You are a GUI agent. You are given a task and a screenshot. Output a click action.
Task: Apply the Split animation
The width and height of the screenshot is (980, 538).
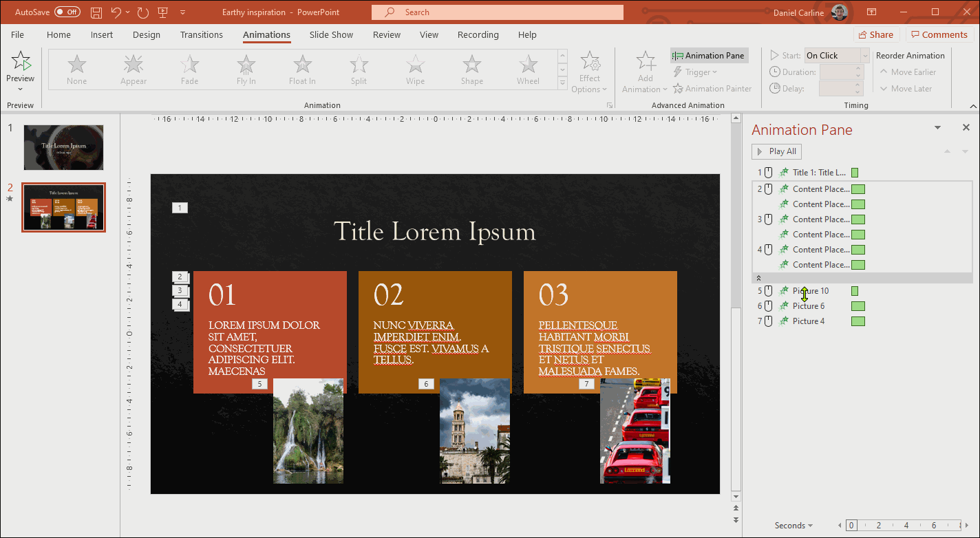[359, 69]
